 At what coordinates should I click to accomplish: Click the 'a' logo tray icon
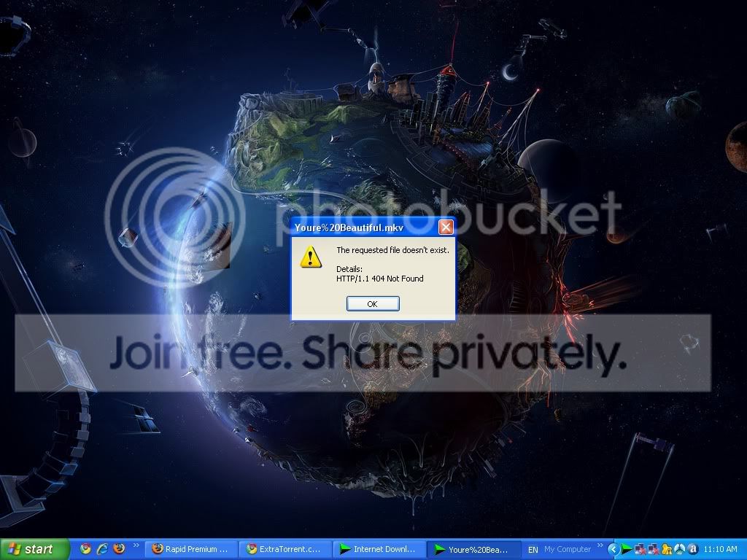(x=693, y=549)
